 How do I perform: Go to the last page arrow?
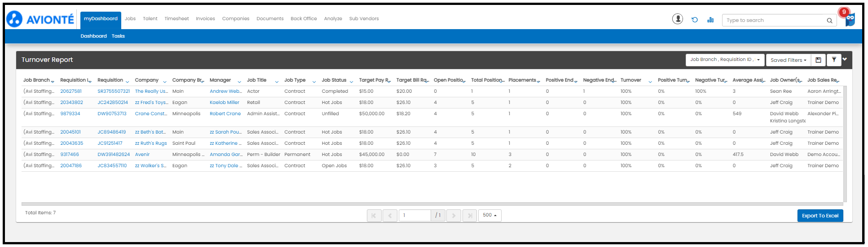click(470, 216)
